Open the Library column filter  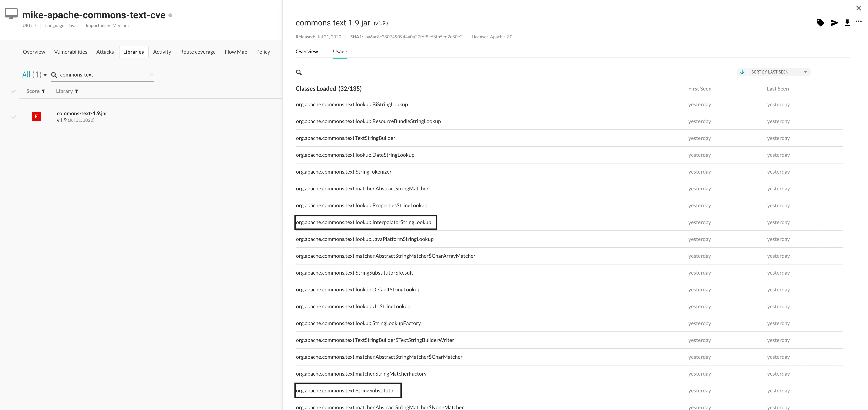pyautogui.click(x=76, y=91)
